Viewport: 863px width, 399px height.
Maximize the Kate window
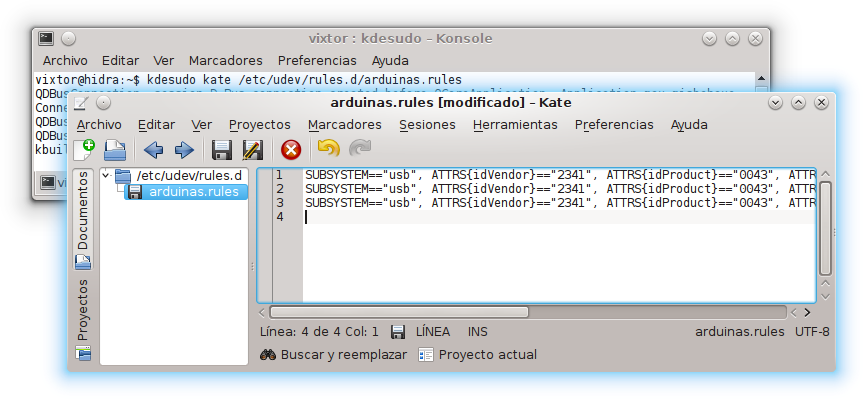point(799,103)
